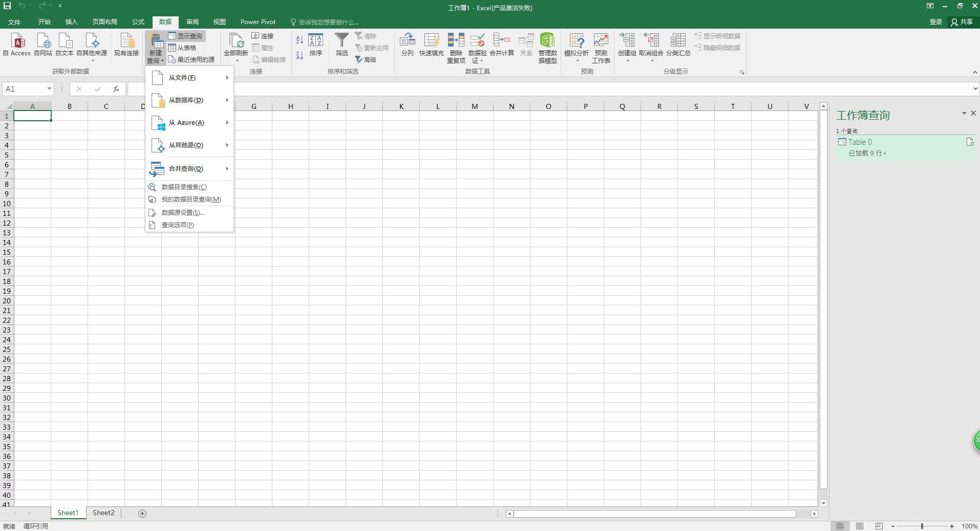Viewport: 980px width, 531px height.
Task: Open 数据源设置 from the menu
Action: [x=189, y=213]
